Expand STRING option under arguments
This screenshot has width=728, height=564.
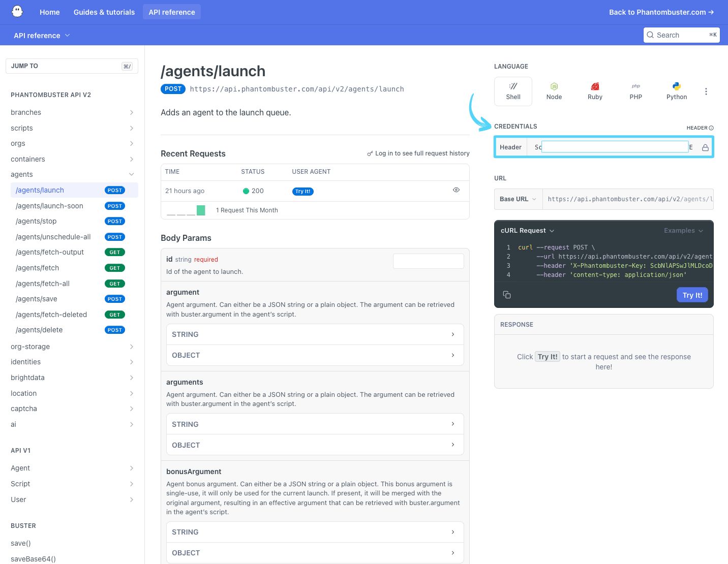coord(315,424)
